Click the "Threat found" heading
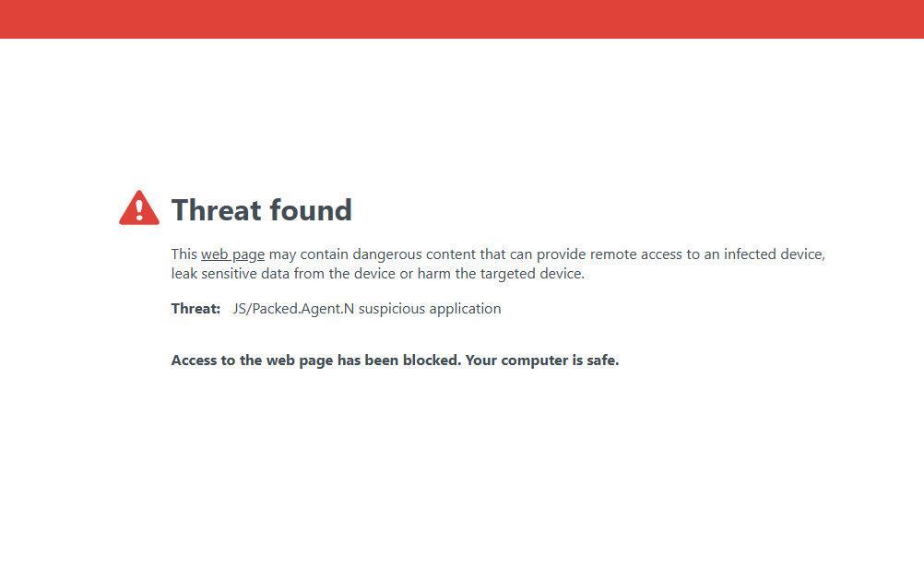The image size is (924, 579). point(262,210)
